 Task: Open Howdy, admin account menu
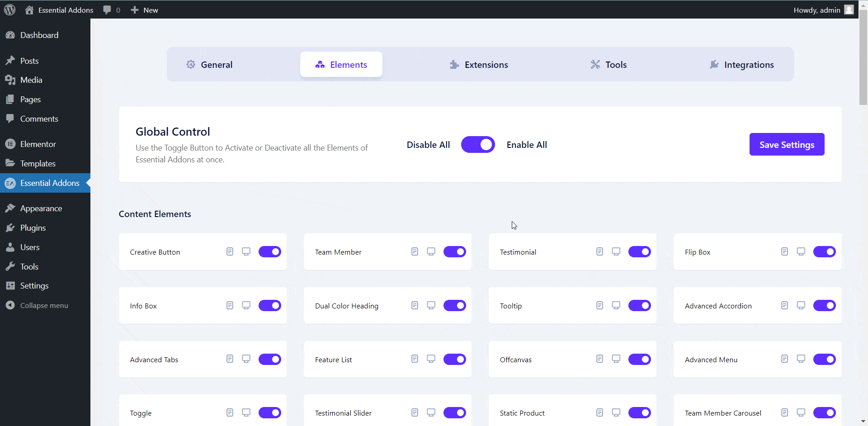pyautogui.click(x=823, y=10)
